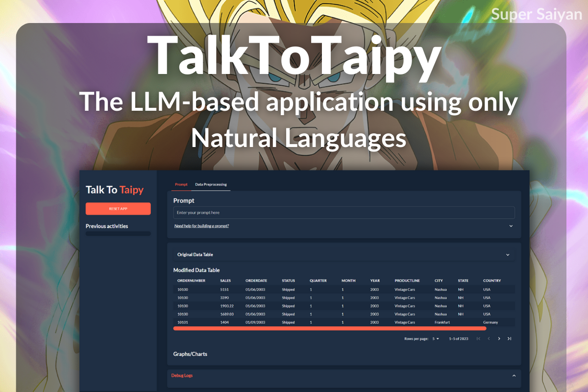The height and width of the screenshot is (392, 588).
Task: Collapse the Debug Logs panel
Action: click(x=514, y=375)
